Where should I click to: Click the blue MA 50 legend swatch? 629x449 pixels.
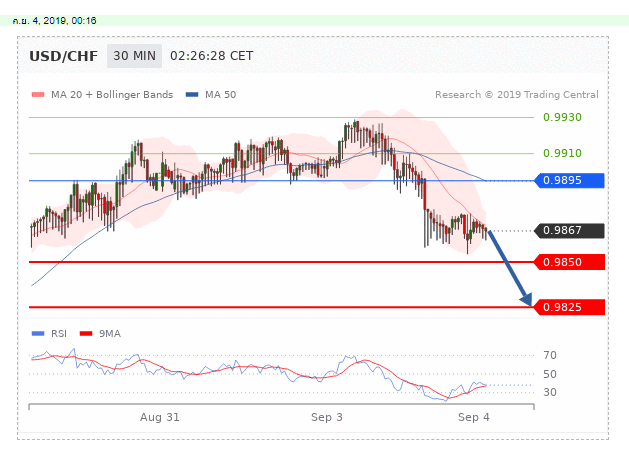tap(192, 95)
